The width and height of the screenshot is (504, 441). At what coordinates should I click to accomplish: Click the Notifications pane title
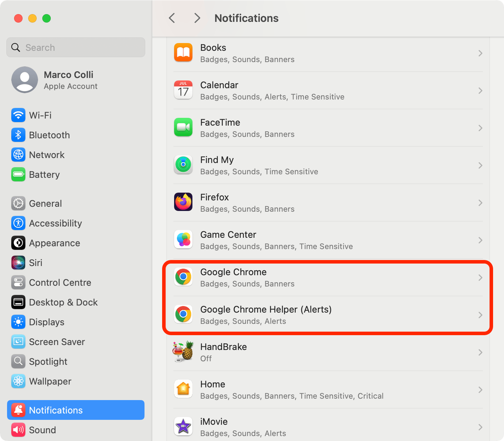coord(246,18)
